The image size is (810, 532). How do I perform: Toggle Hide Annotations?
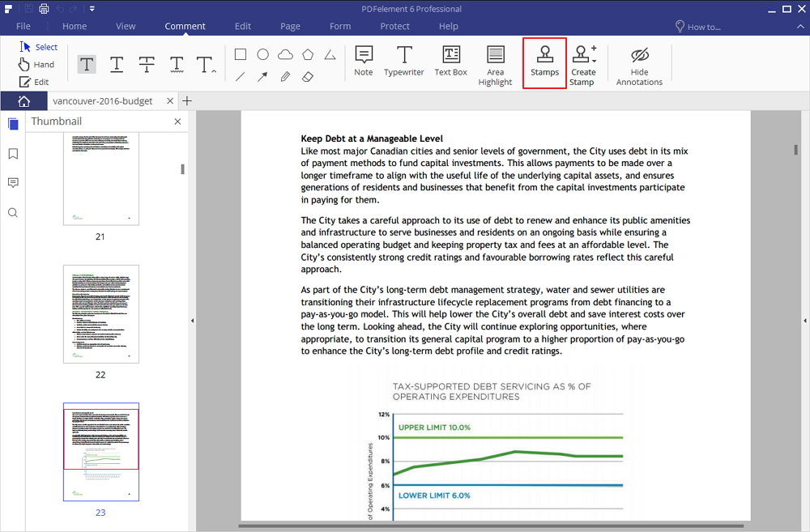[x=639, y=63]
